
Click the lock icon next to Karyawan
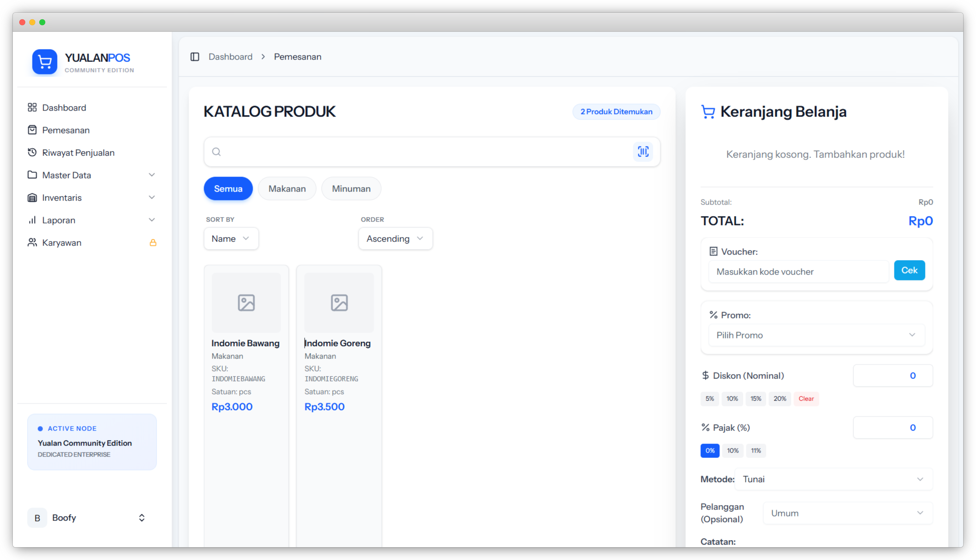point(153,243)
